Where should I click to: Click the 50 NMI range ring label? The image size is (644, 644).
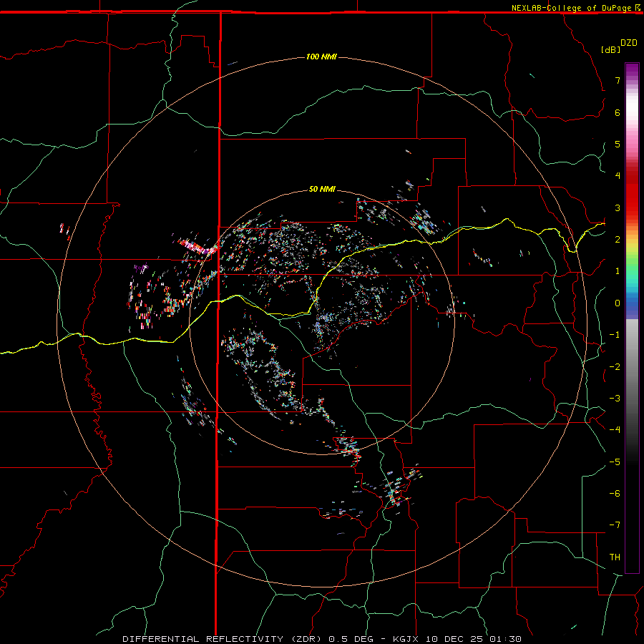tap(322, 189)
